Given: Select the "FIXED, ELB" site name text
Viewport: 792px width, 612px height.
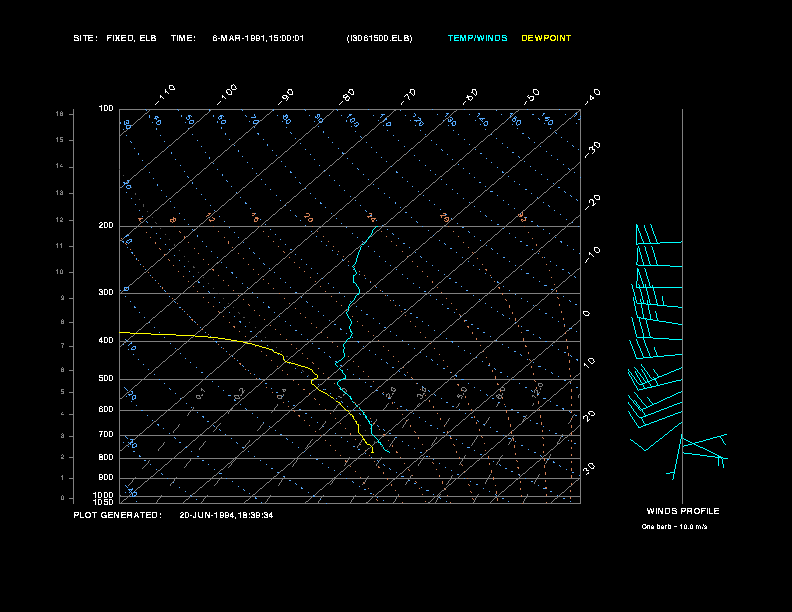Looking at the screenshot, I should (131, 38).
